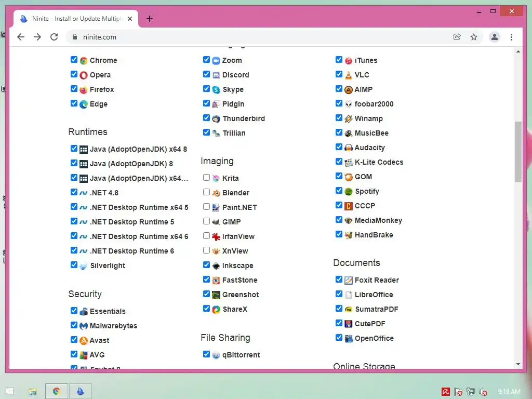
Task: Check the GIMP checkbox
Action: click(x=206, y=221)
